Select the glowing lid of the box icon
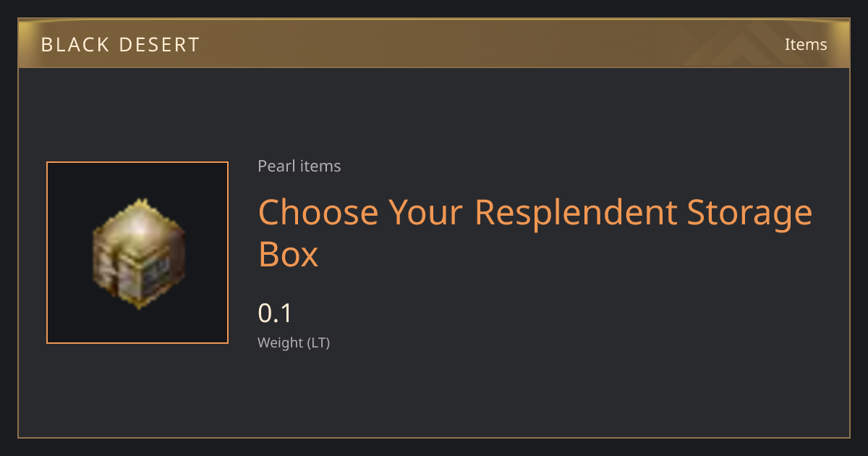 tap(140, 226)
